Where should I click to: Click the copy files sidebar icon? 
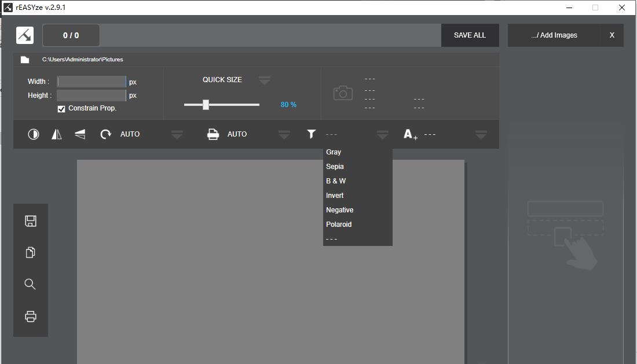pyautogui.click(x=31, y=252)
